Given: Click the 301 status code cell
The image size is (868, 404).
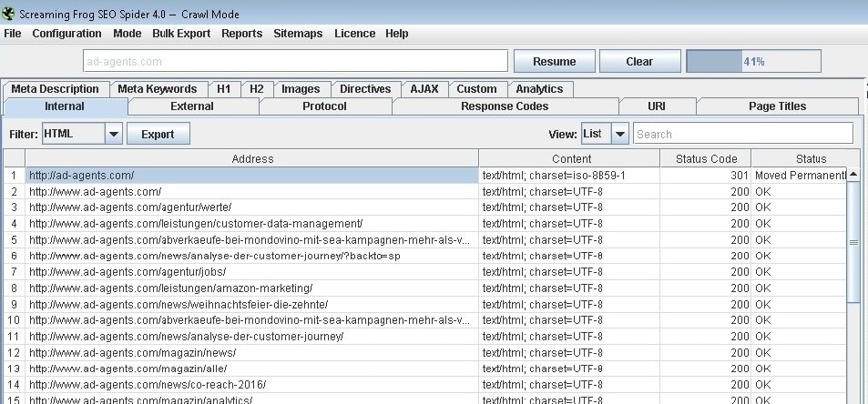Looking at the screenshot, I should 706,176.
